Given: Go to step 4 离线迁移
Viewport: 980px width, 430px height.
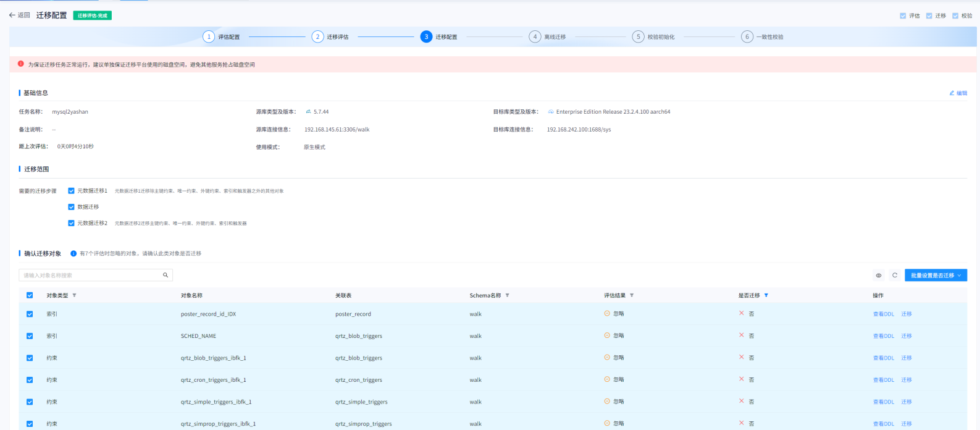Looking at the screenshot, I should pos(548,36).
